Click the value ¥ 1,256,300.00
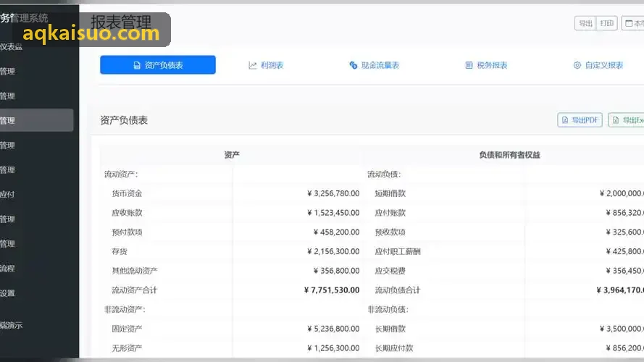The image size is (644, 362). pos(333,348)
